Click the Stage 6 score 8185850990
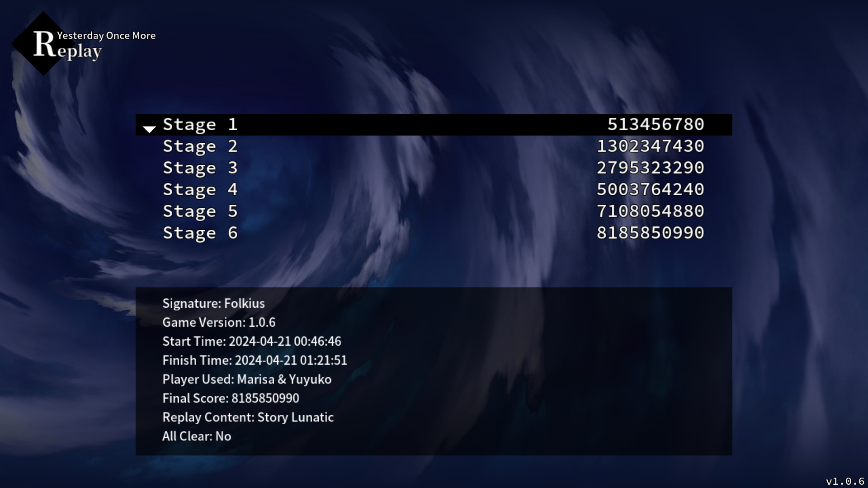 click(650, 233)
